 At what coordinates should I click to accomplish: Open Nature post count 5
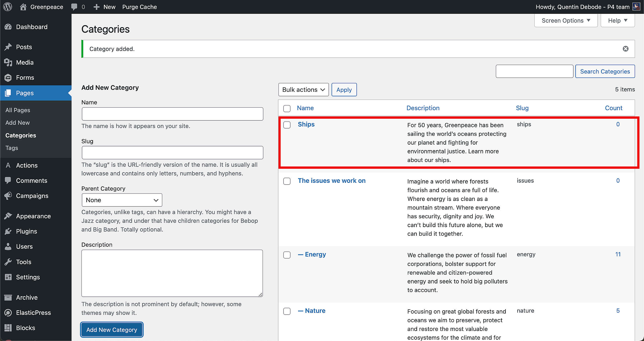click(618, 311)
